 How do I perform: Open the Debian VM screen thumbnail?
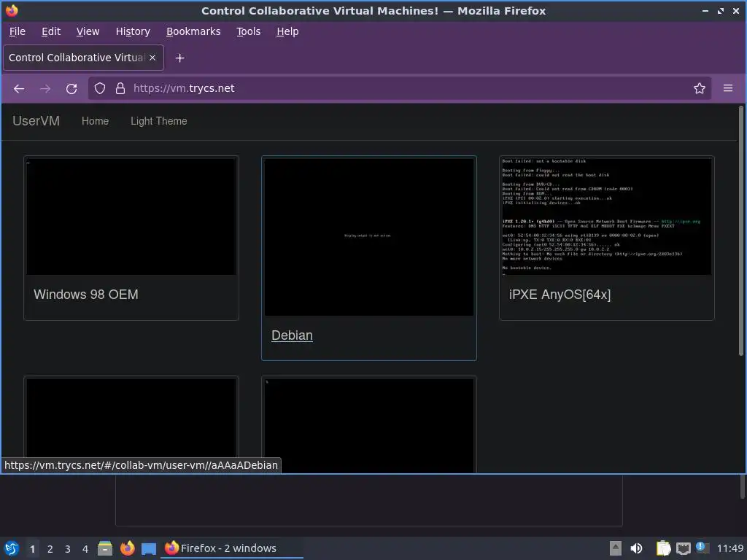coord(369,237)
